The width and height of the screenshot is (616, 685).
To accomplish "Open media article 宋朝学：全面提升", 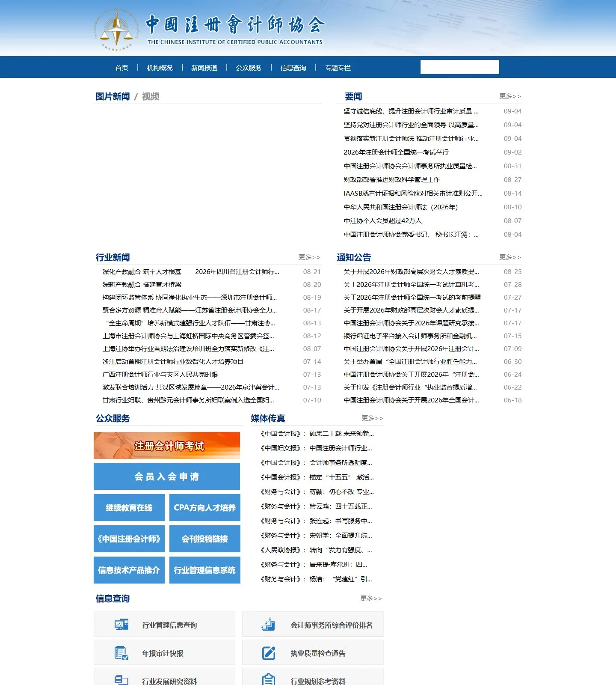I will point(316,536).
